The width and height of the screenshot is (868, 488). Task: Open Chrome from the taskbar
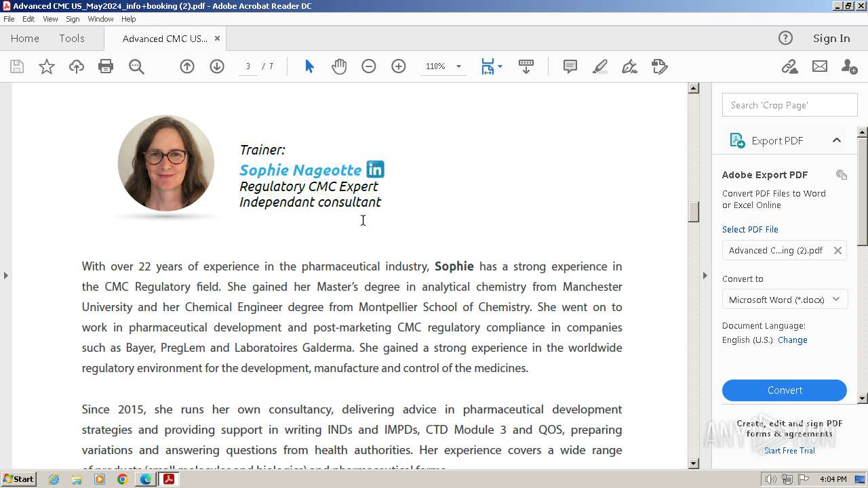coord(123,479)
